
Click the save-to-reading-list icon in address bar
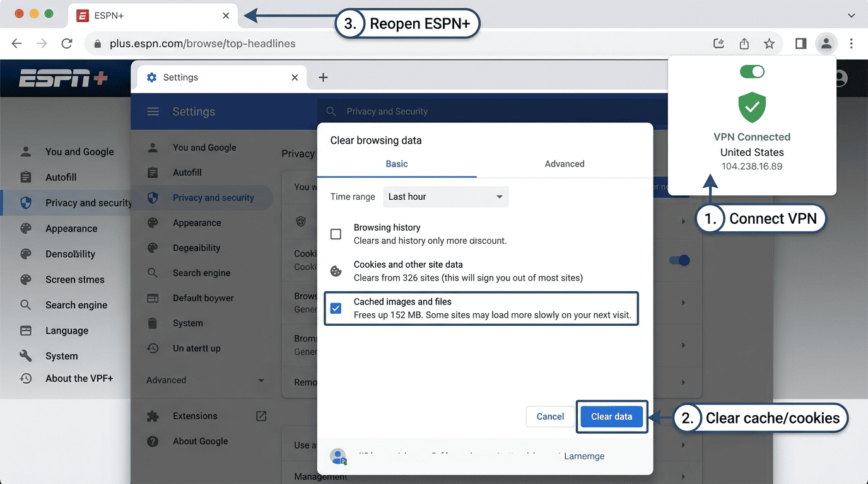718,43
